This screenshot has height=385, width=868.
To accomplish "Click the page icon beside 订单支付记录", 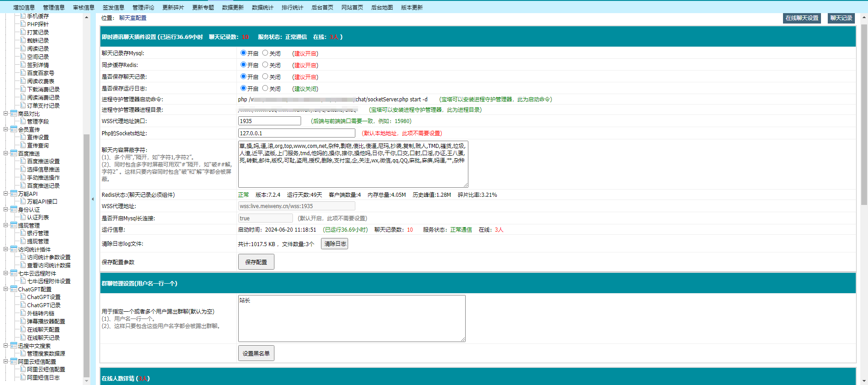I will 23,105.
